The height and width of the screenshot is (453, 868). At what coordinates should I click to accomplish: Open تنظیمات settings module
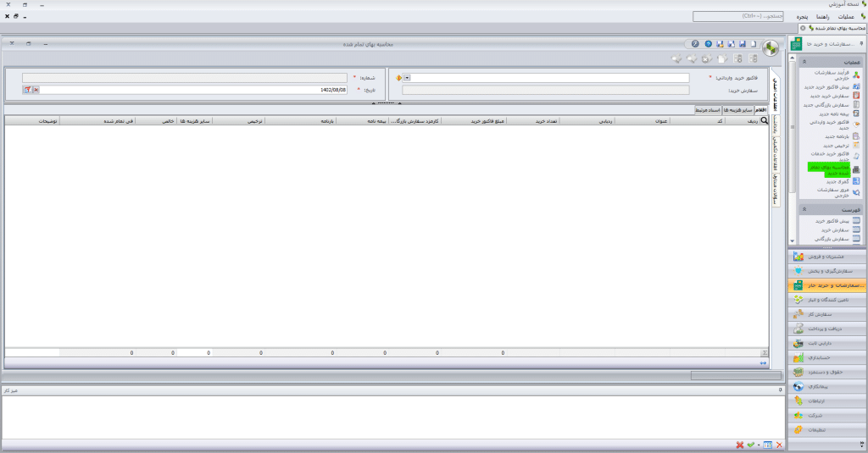pos(827,430)
